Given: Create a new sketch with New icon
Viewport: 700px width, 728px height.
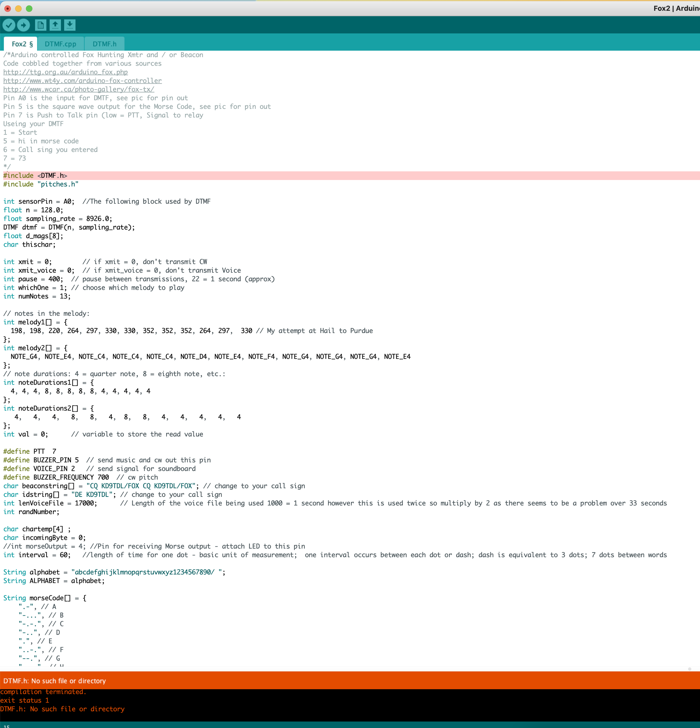Looking at the screenshot, I should [40, 25].
